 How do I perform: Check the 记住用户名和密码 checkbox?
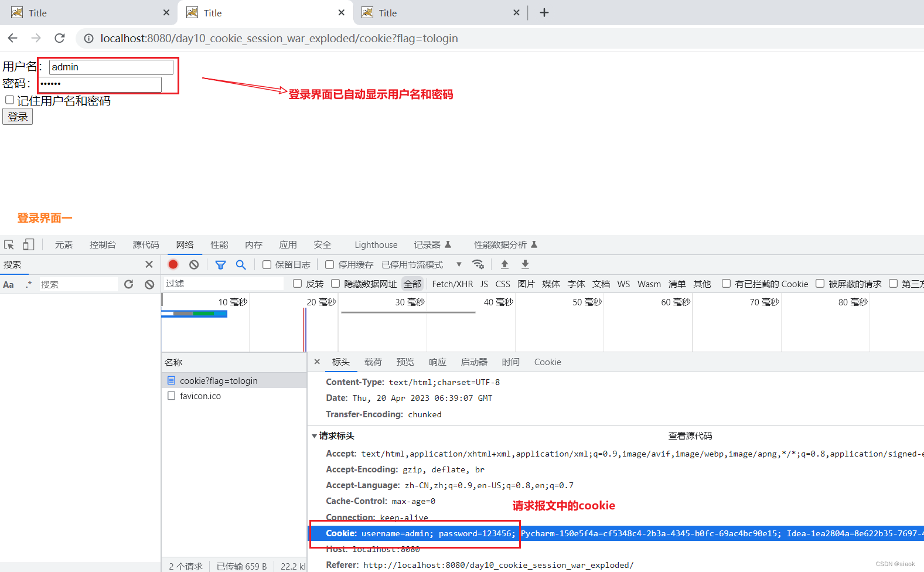[x=9, y=100]
